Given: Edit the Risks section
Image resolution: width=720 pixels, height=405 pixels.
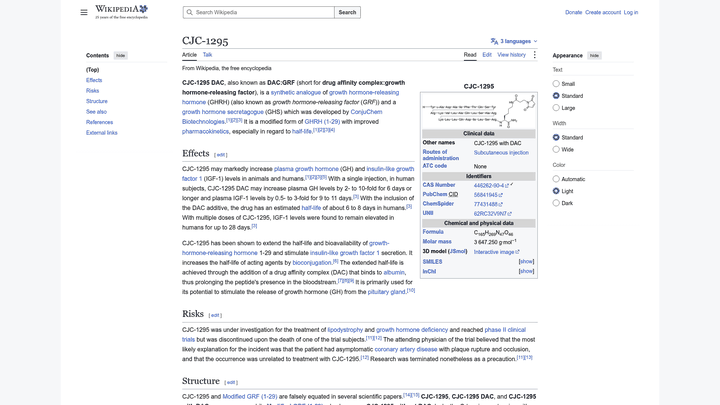Looking at the screenshot, I should pos(215,315).
